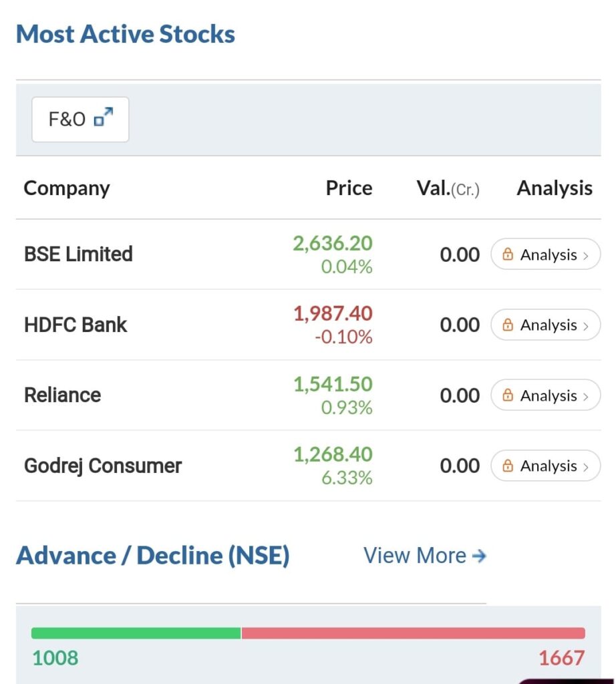Viewport: 616px width, 684px height.
Task: Click the 0.93% change value
Action: click(347, 407)
